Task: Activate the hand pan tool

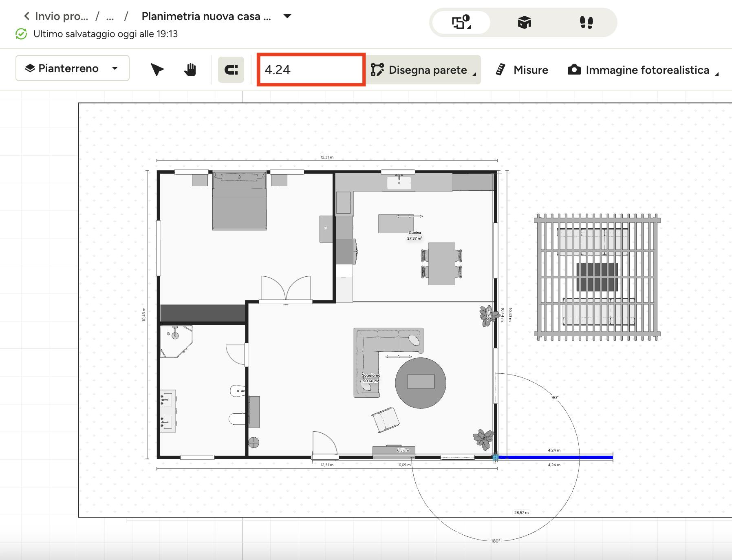Action: tap(190, 70)
